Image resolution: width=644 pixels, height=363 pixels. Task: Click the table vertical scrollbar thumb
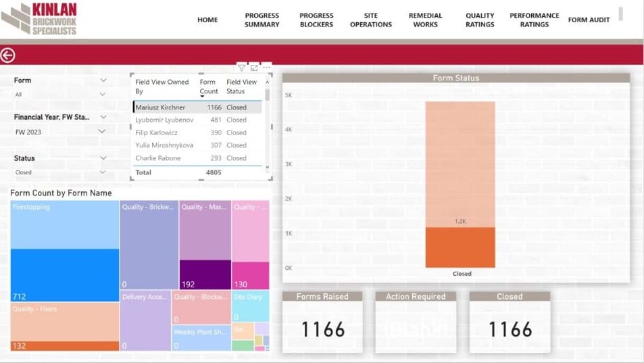click(x=268, y=95)
